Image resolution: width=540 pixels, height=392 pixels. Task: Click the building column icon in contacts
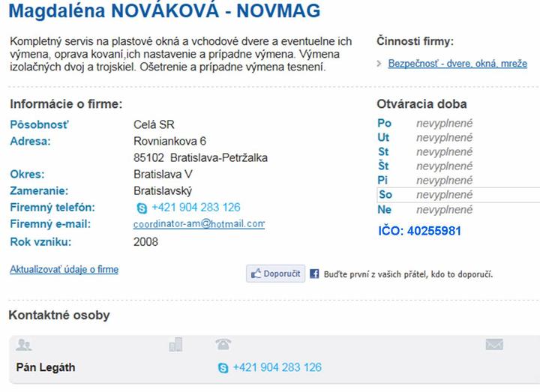[175, 345]
